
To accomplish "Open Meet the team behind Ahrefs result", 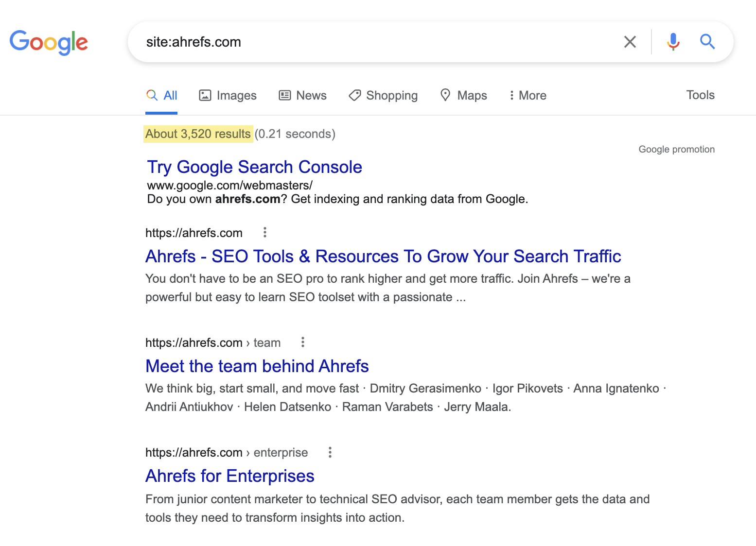I will [x=257, y=366].
